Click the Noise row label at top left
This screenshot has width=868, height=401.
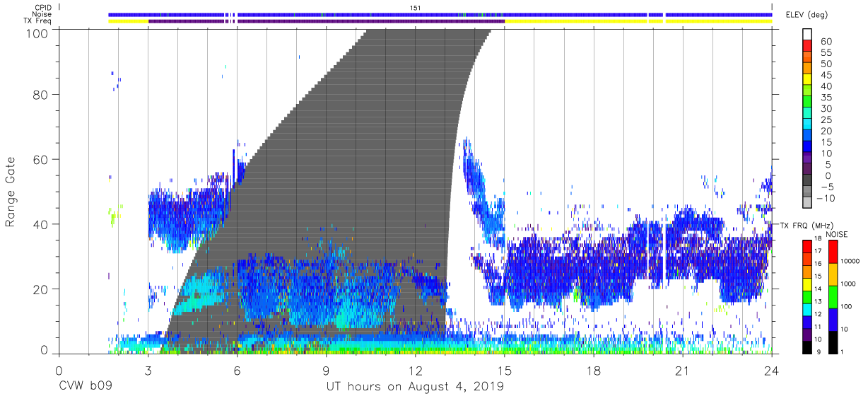[x=42, y=14]
